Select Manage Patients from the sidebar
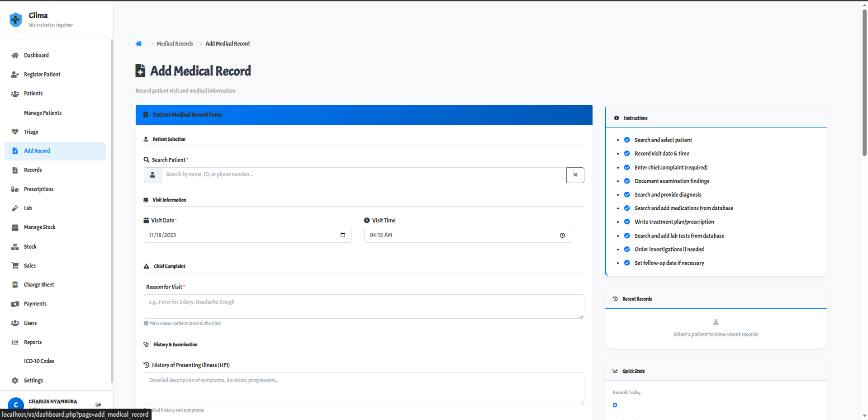Image resolution: width=868 pixels, height=420 pixels. tap(43, 113)
